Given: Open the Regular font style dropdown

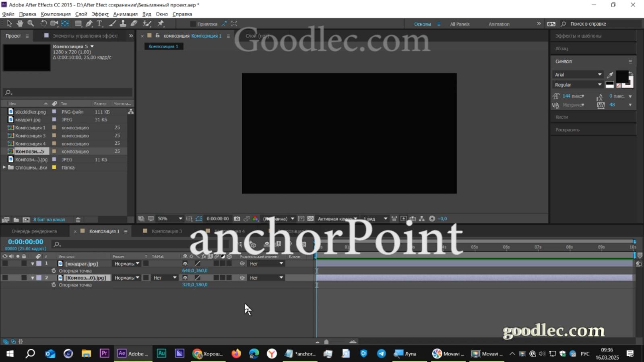Looking at the screenshot, I should tap(578, 84).
